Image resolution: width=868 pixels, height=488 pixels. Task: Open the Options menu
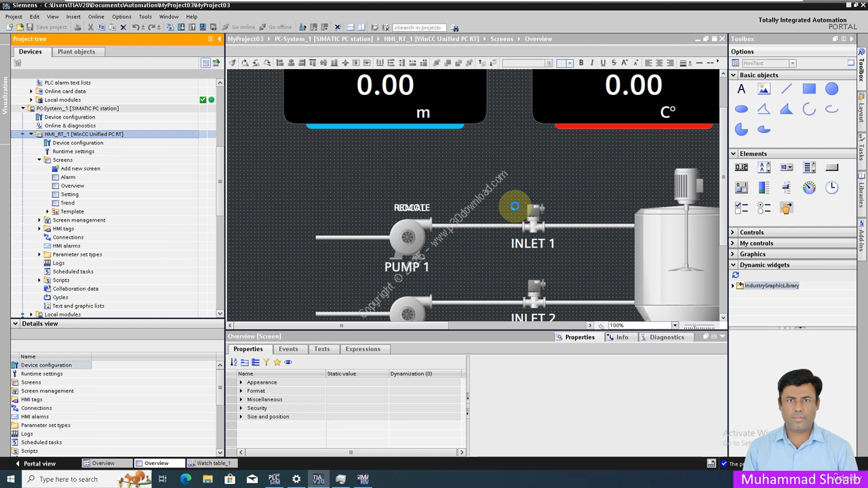click(x=121, y=16)
